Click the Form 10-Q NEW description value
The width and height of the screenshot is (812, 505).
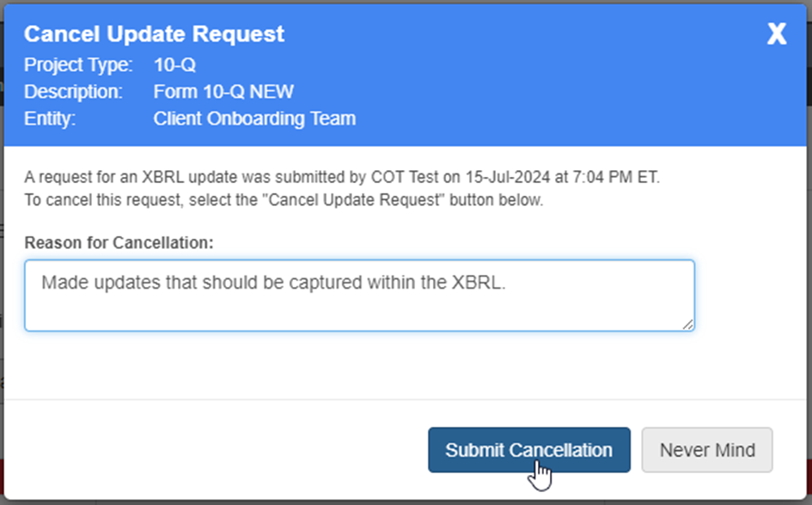223,91
